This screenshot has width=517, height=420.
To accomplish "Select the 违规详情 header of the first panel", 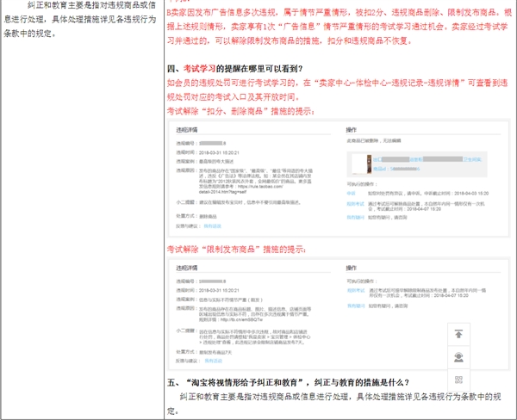I will [189, 129].
